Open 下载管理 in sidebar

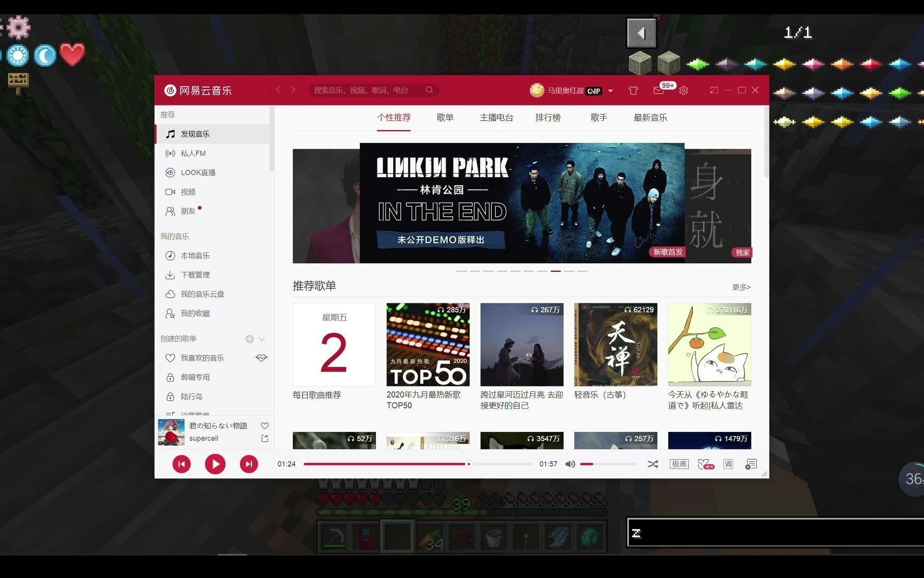(x=212, y=275)
